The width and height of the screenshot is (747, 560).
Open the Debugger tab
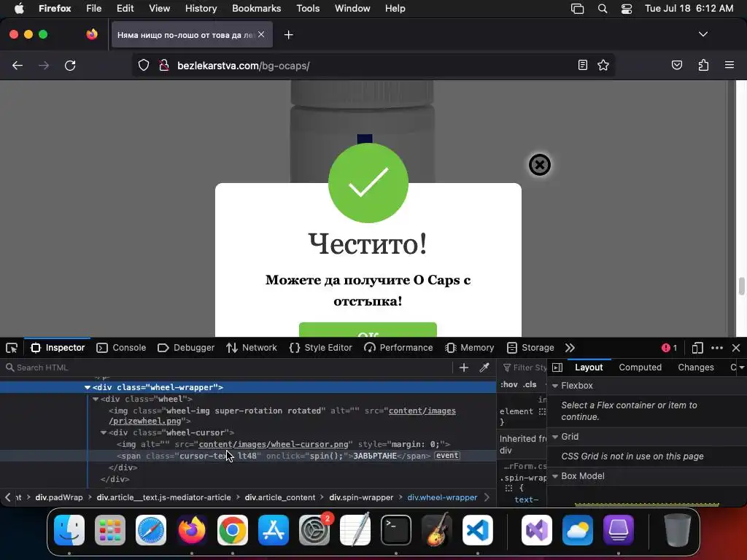click(186, 348)
